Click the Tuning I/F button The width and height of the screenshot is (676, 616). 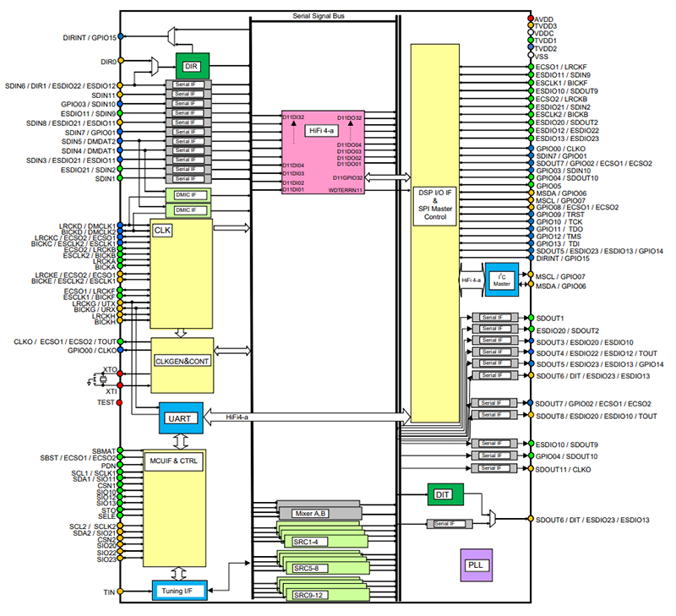[179, 591]
